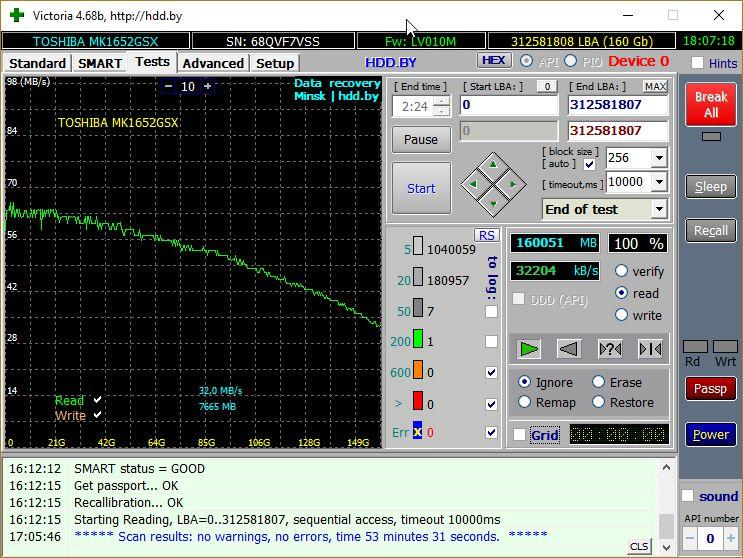Click the Sleep button

711,187
